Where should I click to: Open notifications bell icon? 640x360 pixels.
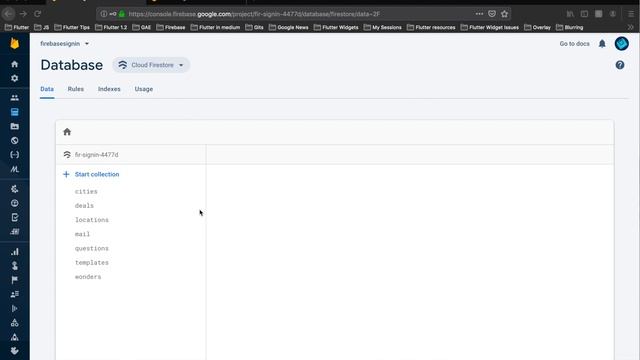pyautogui.click(x=602, y=44)
